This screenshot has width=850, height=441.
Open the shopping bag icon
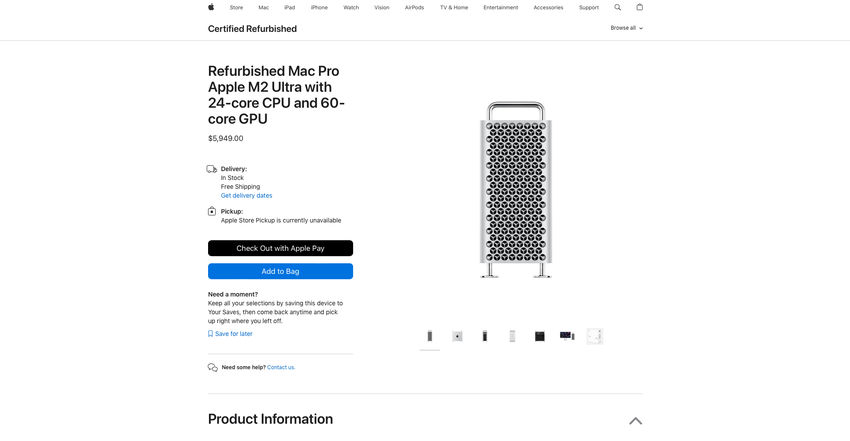640,7
